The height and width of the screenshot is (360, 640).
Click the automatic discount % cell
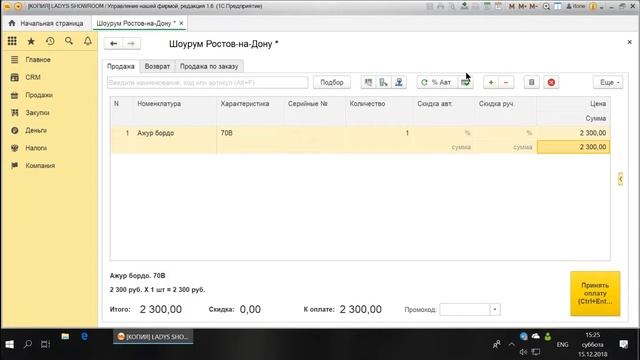444,133
